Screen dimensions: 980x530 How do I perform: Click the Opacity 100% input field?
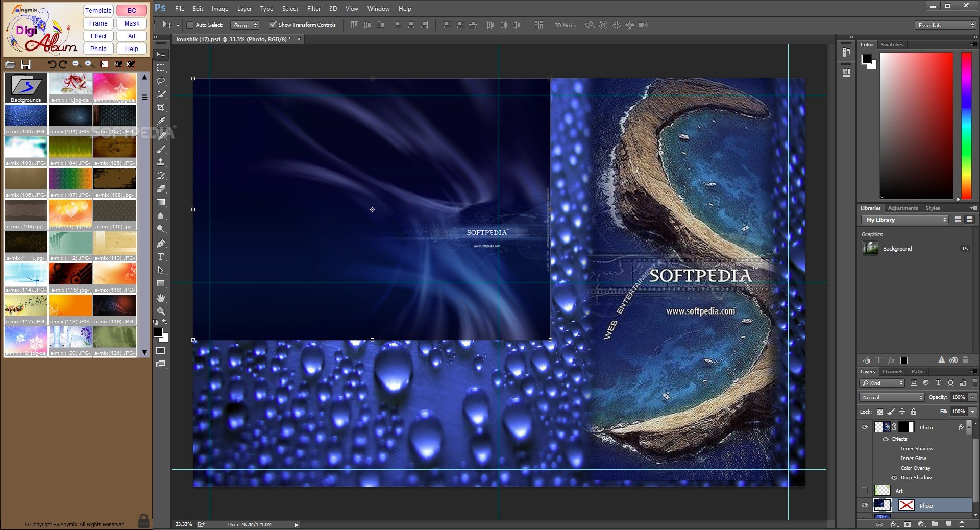click(959, 397)
